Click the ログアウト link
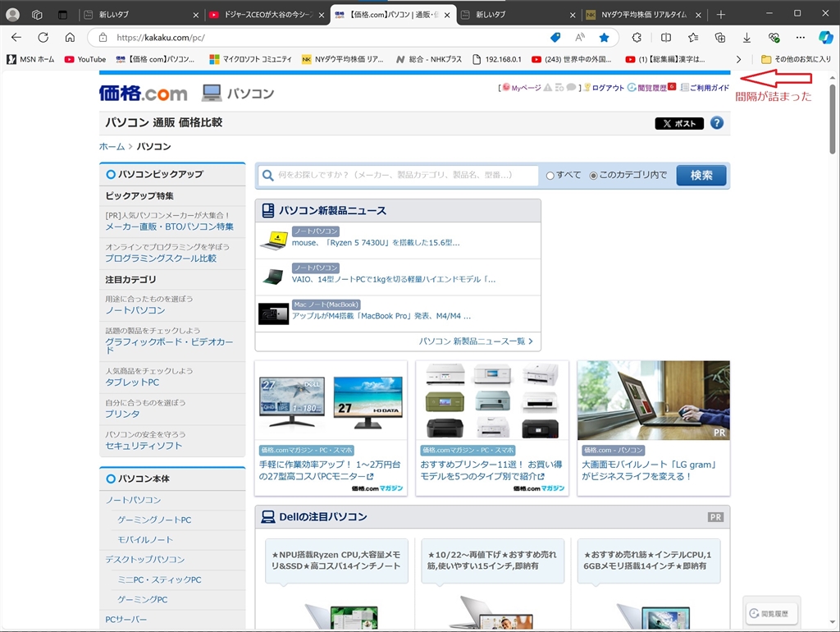840x632 pixels. (608, 87)
